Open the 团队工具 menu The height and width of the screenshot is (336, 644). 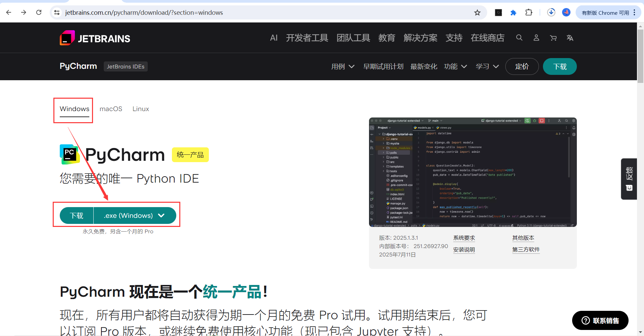[353, 38]
